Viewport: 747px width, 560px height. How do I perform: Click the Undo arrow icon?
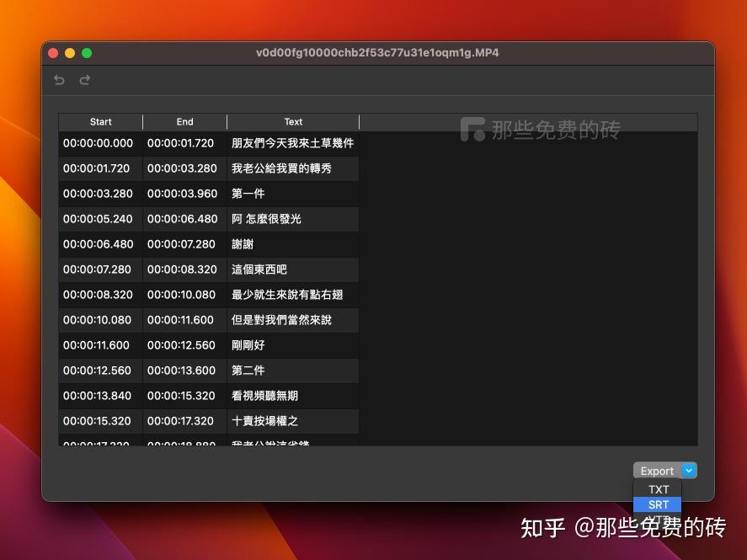[x=59, y=80]
